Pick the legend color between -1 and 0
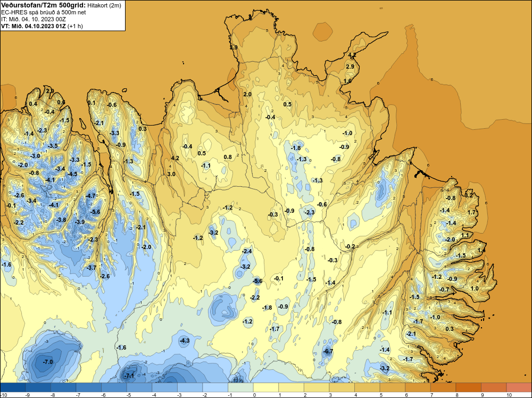 (240, 387)
